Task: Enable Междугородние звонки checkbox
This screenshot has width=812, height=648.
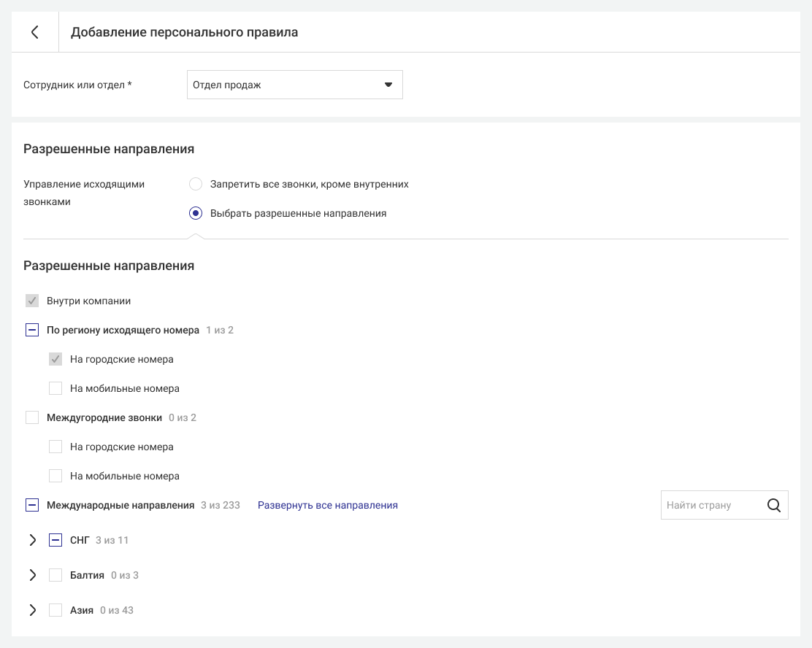Action: [32, 417]
